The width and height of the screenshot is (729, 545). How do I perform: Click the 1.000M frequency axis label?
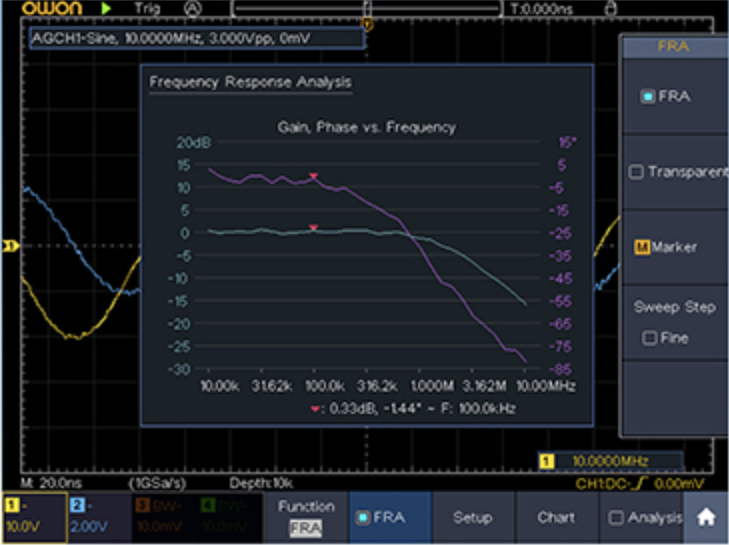tap(432, 385)
